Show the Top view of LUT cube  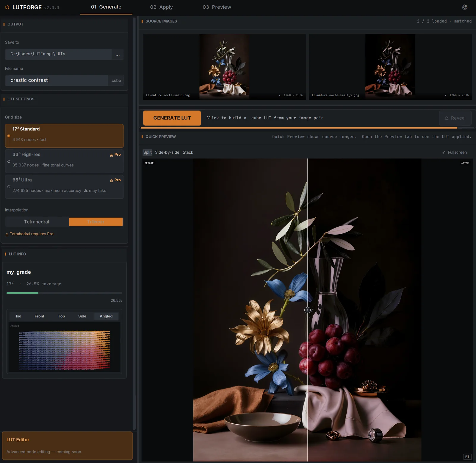click(61, 316)
